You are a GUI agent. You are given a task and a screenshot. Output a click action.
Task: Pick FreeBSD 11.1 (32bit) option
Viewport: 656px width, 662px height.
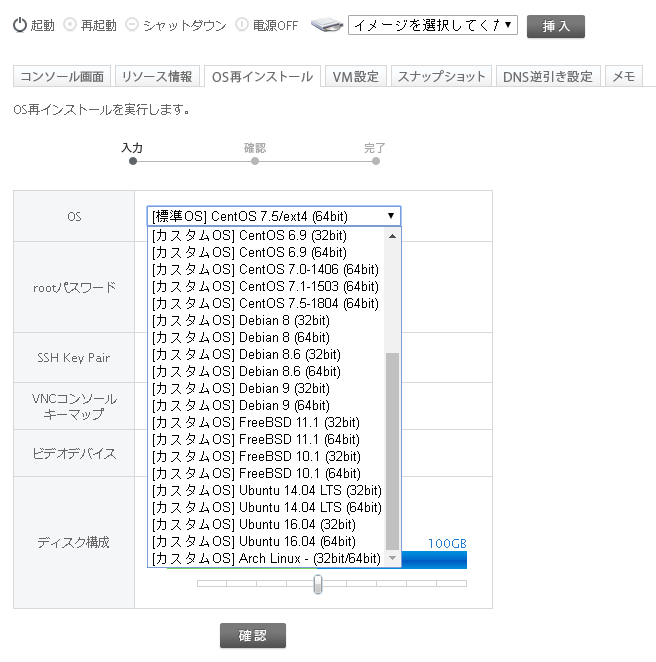click(266, 422)
